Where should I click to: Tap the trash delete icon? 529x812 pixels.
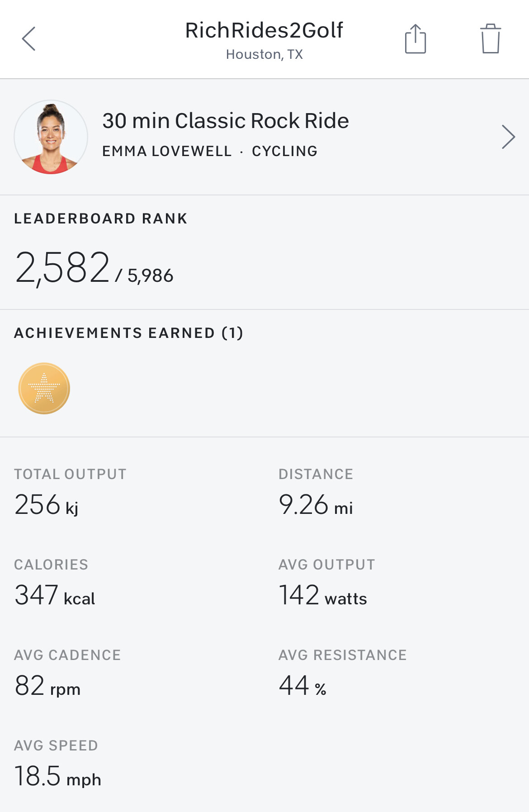point(490,39)
